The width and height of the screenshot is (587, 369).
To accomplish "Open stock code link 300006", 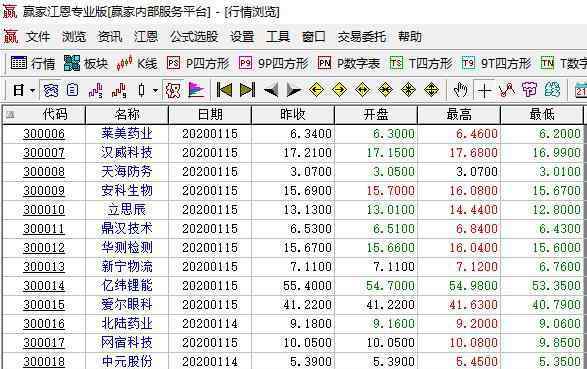I will 44,134.
